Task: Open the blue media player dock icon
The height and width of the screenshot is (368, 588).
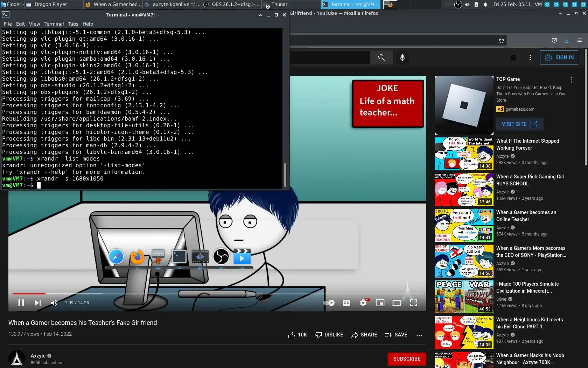Action: [x=242, y=257]
